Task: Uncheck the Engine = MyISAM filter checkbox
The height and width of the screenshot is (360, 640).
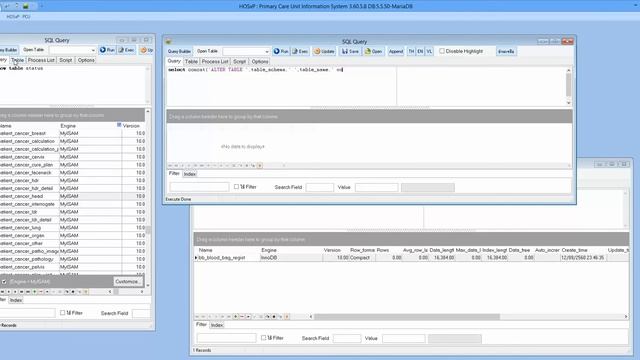Action: point(4,282)
